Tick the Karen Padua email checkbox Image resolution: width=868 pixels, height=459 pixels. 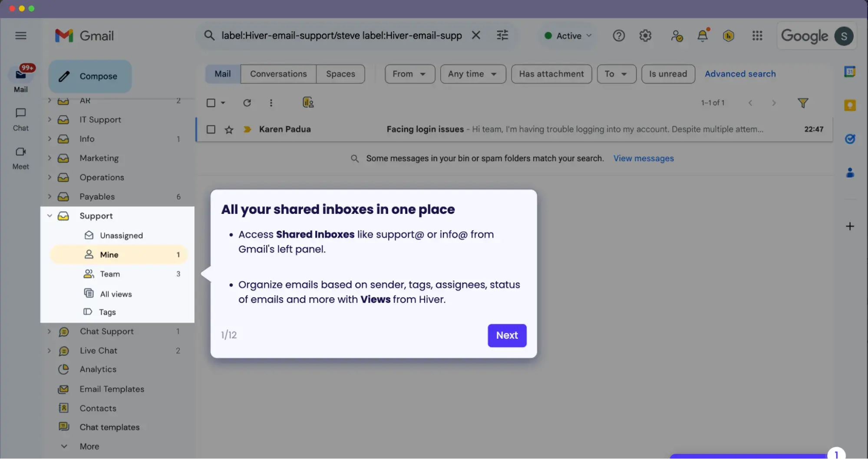pyautogui.click(x=211, y=129)
